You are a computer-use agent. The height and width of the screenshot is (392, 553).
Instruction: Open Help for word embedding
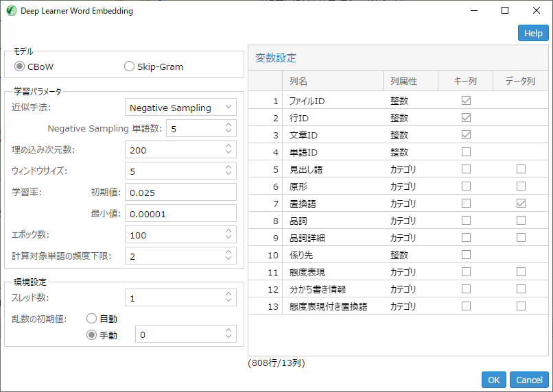tap(533, 33)
